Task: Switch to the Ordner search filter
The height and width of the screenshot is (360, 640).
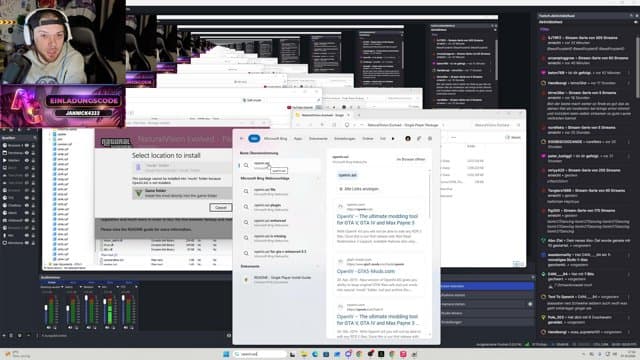Action: click(368, 139)
